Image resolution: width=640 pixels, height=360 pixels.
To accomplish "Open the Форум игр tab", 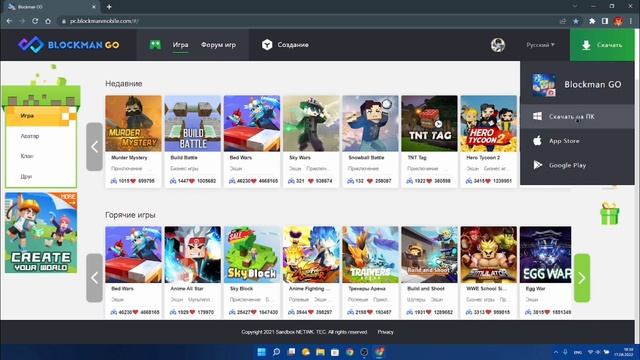I will click(x=218, y=45).
